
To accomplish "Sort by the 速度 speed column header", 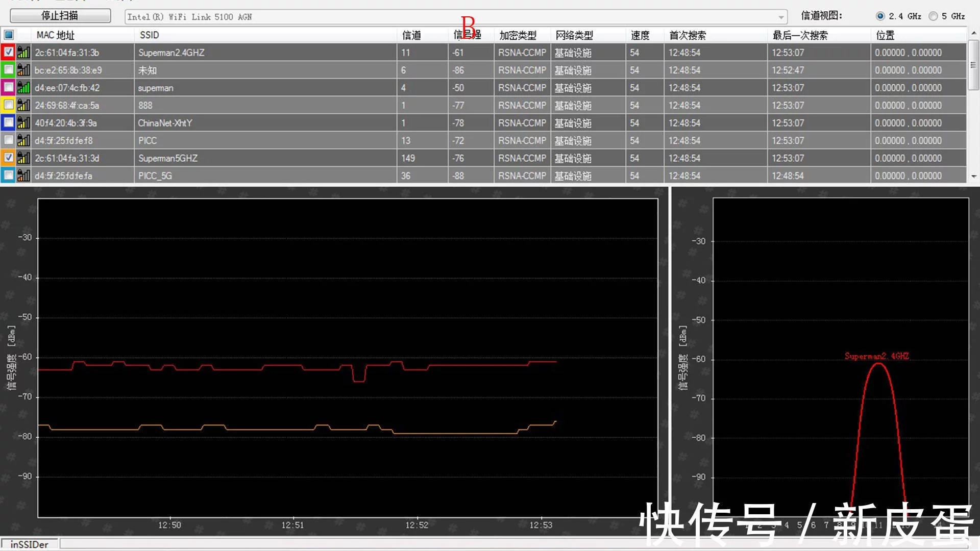I will tap(645, 35).
